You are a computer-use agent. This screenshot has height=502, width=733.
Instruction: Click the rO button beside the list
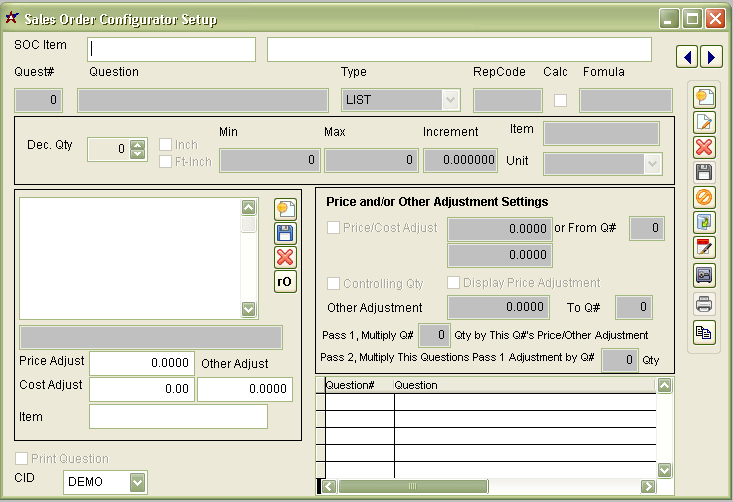pyautogui.click(x=285, y=281)
